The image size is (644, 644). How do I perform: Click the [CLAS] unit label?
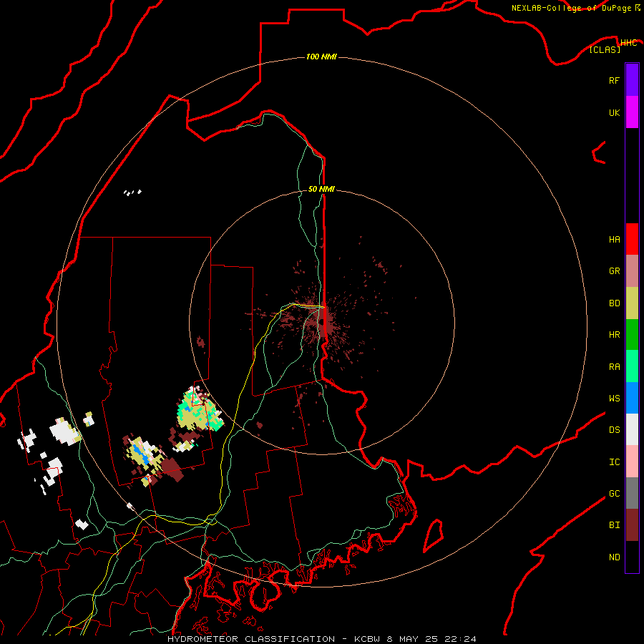(605, 49)
